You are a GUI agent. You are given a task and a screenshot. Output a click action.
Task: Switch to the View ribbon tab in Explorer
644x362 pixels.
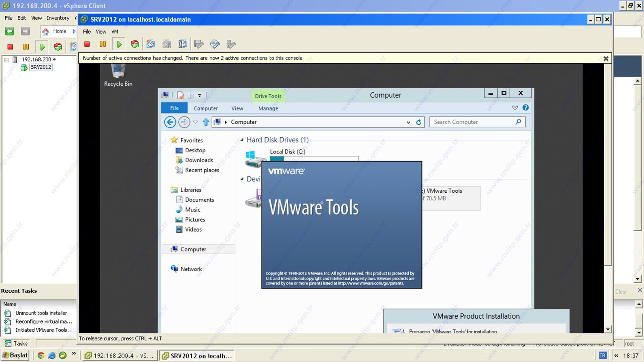tap(237, 108)
